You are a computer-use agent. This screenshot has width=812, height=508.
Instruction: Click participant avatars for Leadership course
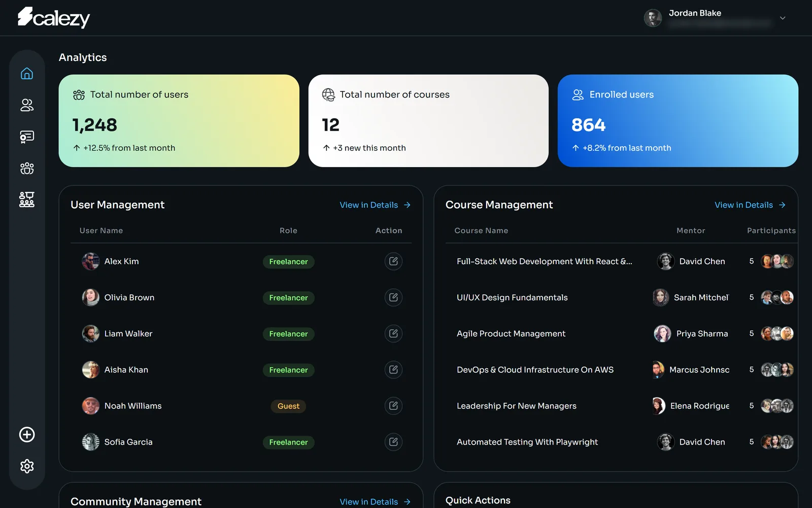click(777, 405)
